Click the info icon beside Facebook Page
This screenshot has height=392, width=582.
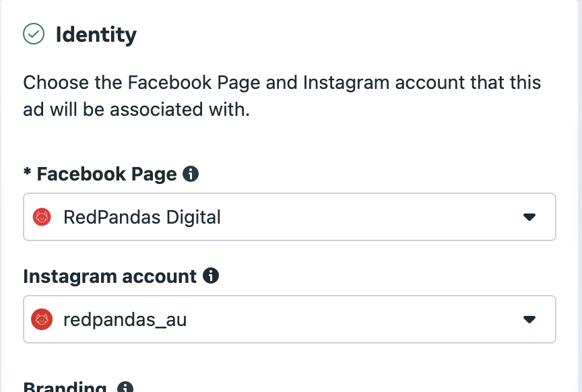coord(191,174)
